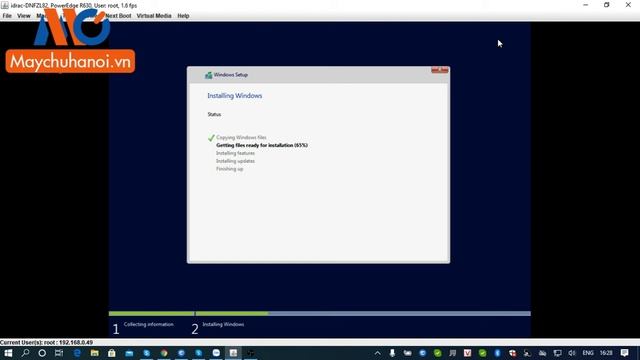Show hidden system tray icons
Viewport: 640px width, 360px height.
pyautogui.click(x=378, y=353)
